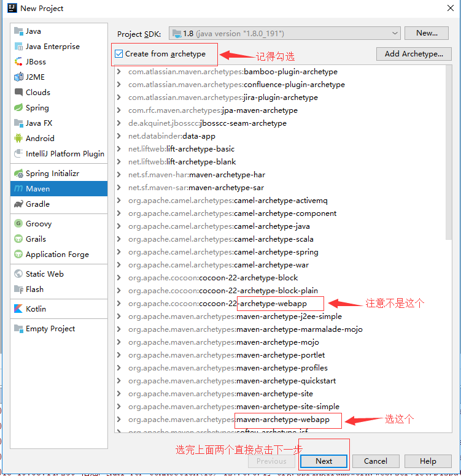Select maven-archetype-site-simple row

pyautogui.click(x=280, y=407)
